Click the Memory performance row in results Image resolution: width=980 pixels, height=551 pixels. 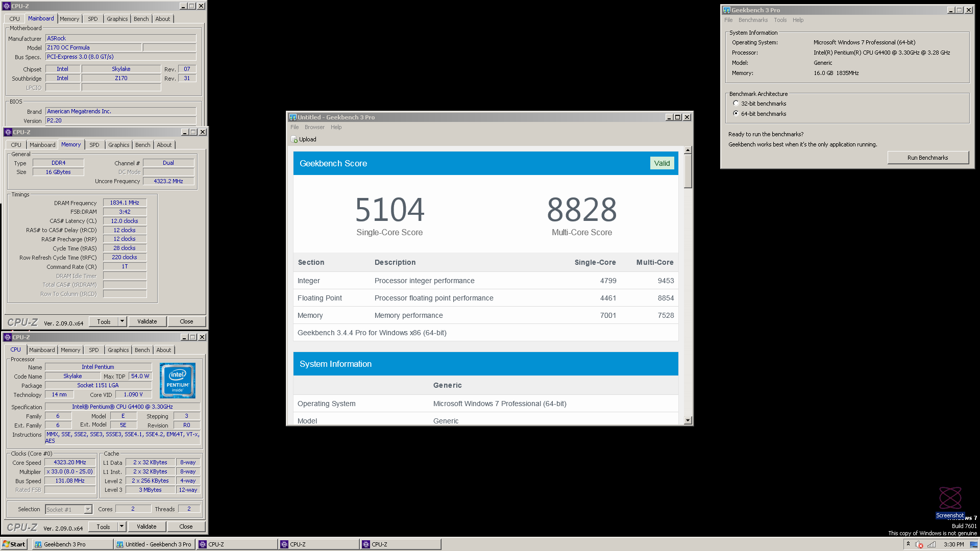point(485,315)
